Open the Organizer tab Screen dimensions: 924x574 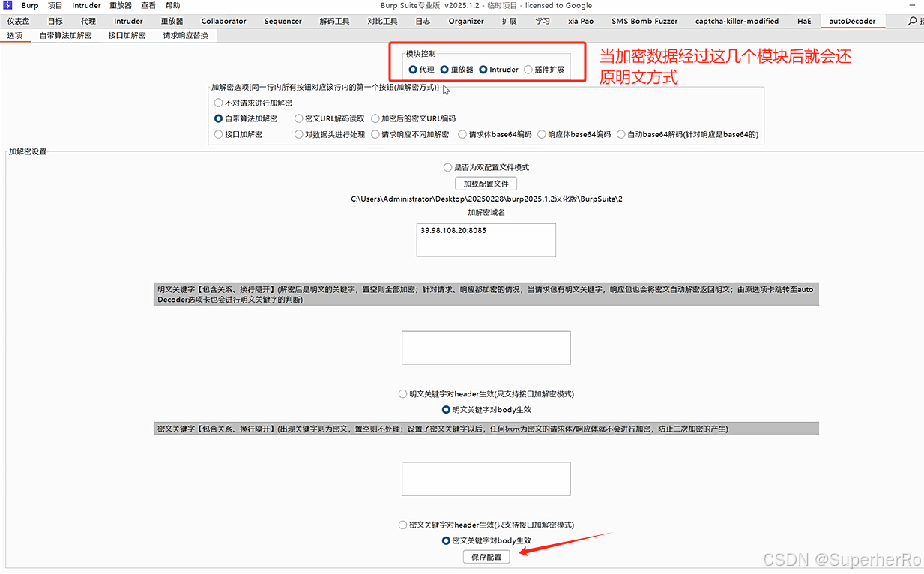click(x=466, y=21)
